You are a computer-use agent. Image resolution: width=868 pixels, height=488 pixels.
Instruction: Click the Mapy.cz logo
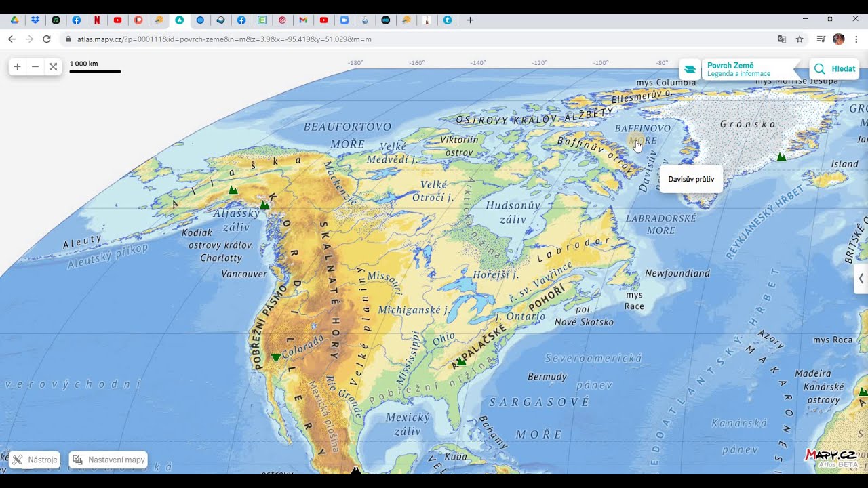tap(830, 455)
